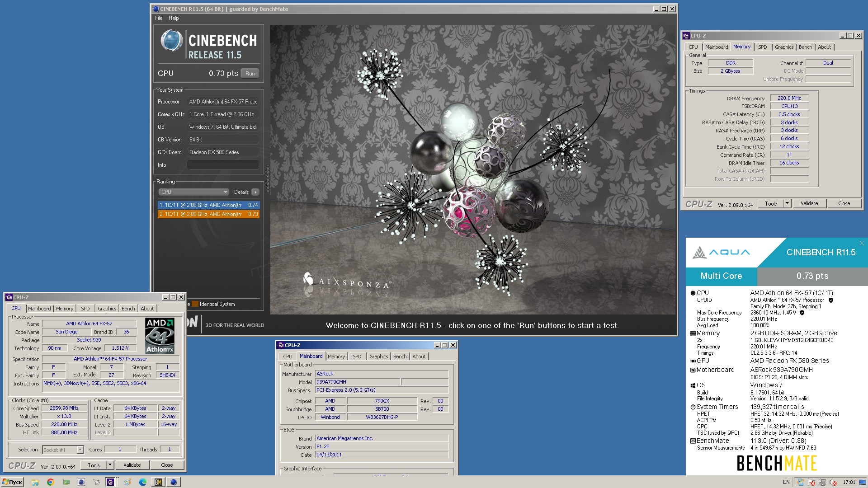The height and width of the screenshot is (488, 868).
Task: Click Close button in CPU-Z CPU window
Action: point(167,465)
